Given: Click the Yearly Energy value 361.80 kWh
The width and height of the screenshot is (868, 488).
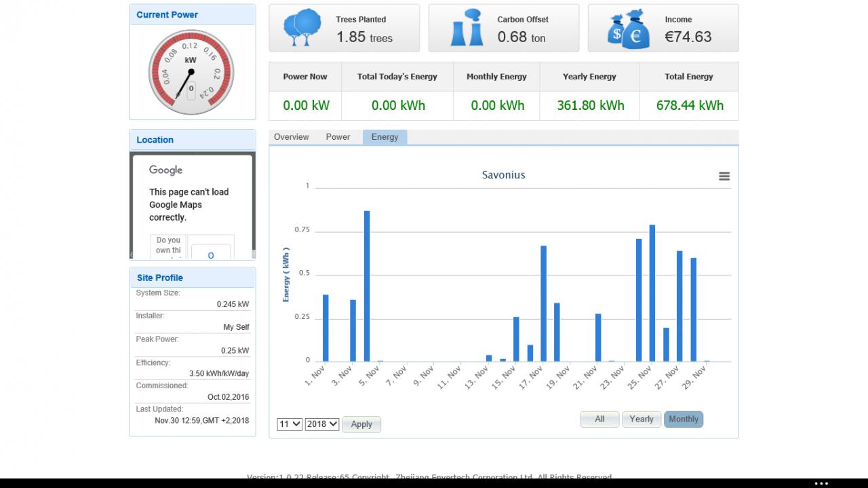Looking at the screenshot, I should (591, 105).
